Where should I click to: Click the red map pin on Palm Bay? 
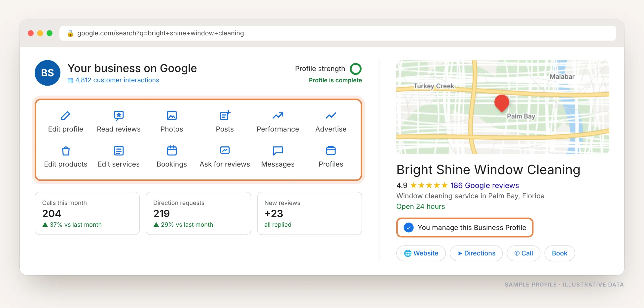click(x=502, y=103)
